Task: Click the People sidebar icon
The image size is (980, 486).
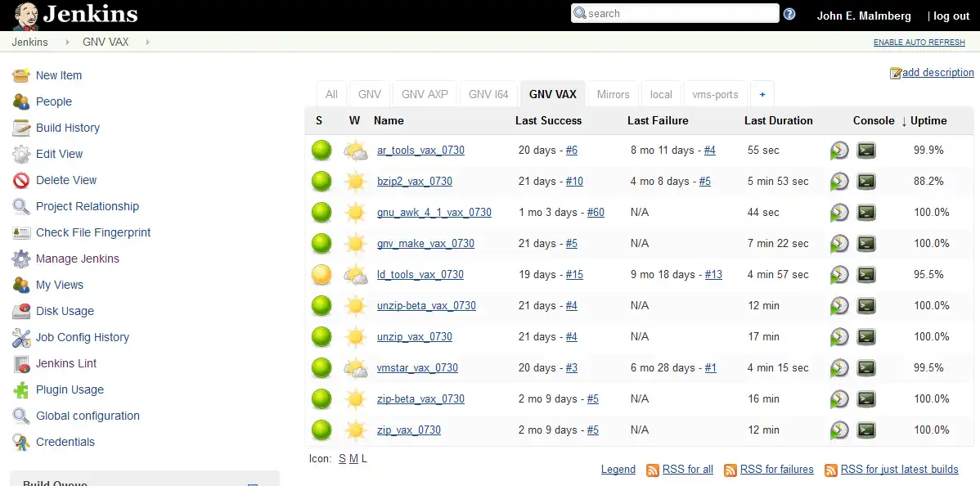Action: 21,101
